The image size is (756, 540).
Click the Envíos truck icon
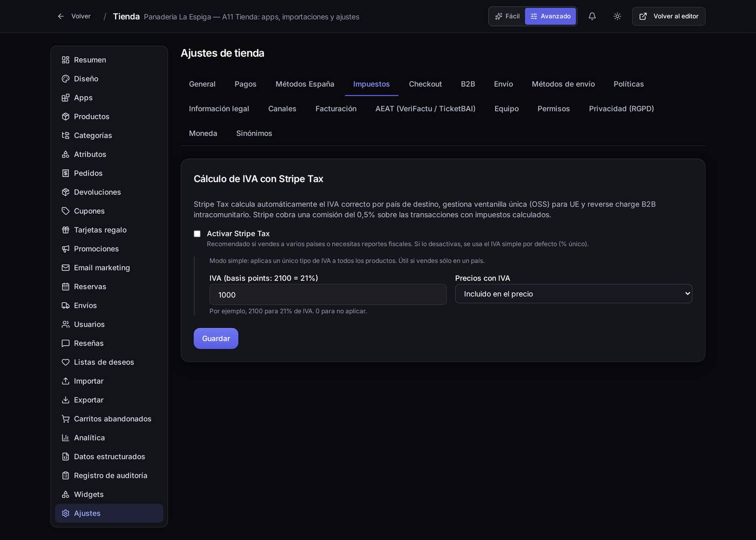(x=65, y=306)
